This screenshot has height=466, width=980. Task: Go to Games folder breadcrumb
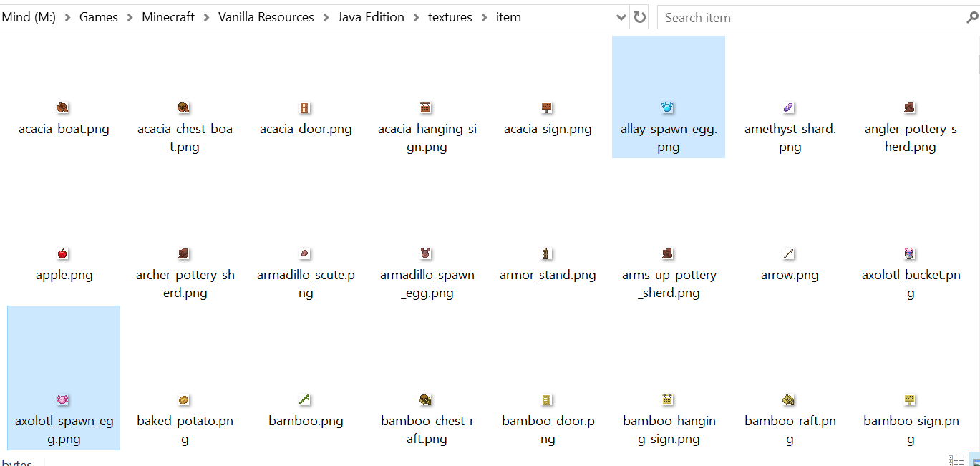[99, 17]
